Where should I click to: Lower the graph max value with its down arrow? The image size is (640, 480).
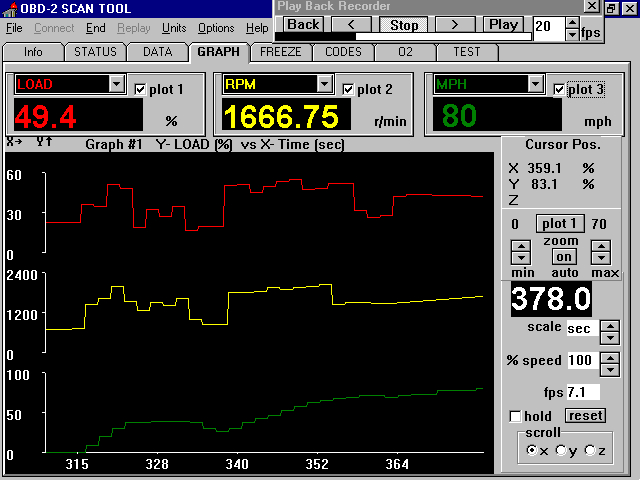tap(604, 258)
